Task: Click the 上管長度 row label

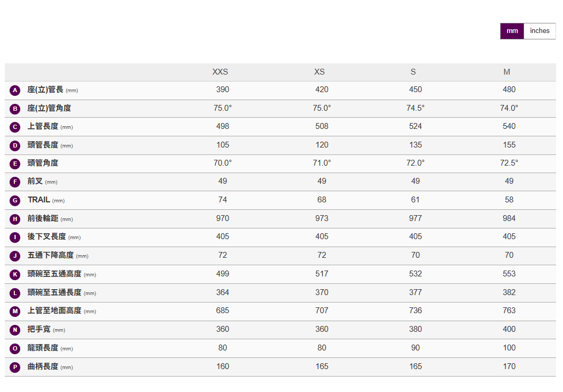Action: (43, 127)
